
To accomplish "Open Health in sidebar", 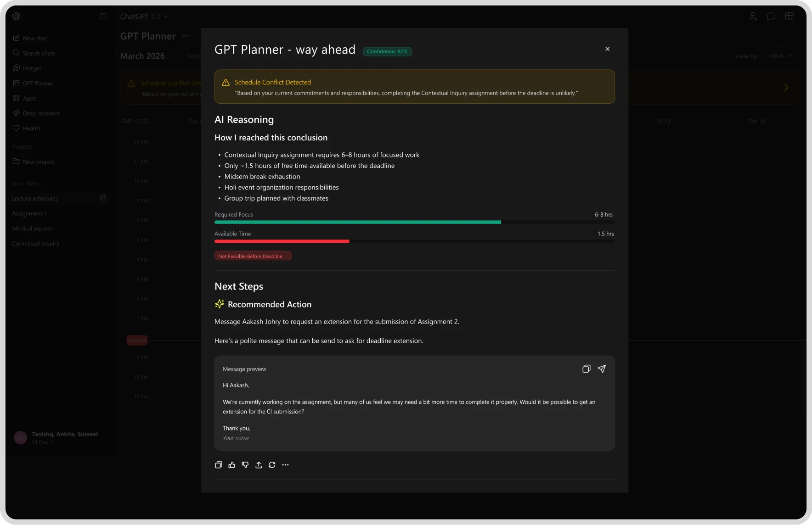I will (x=26, y=128).
